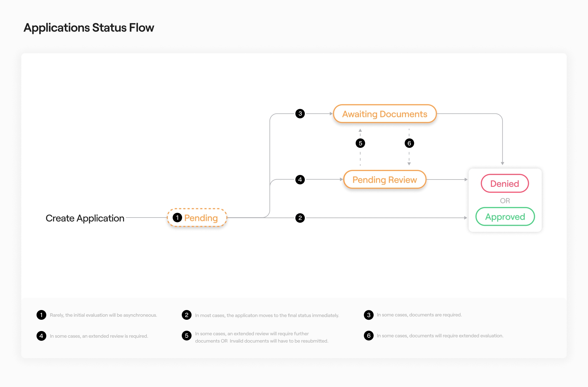
Task: Click the legend badge number 2
Action: click(187, 315)
